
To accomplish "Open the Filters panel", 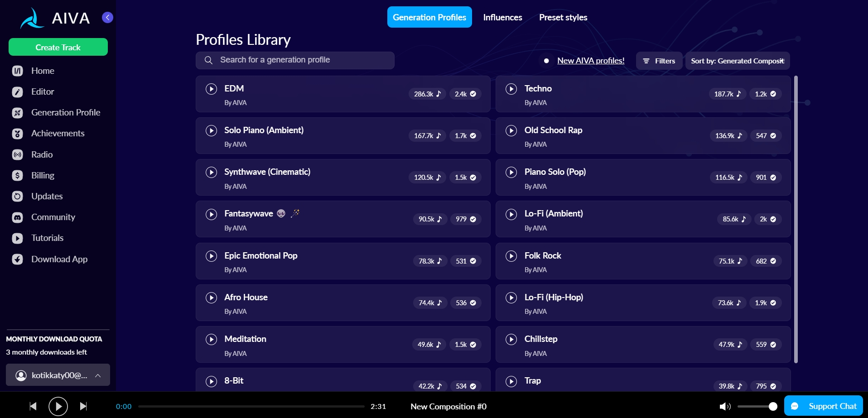I will [659, 61].
